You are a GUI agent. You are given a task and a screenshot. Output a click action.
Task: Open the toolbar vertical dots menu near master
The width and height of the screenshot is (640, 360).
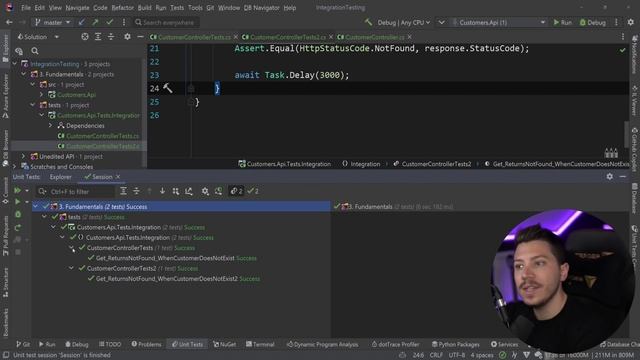124,22
